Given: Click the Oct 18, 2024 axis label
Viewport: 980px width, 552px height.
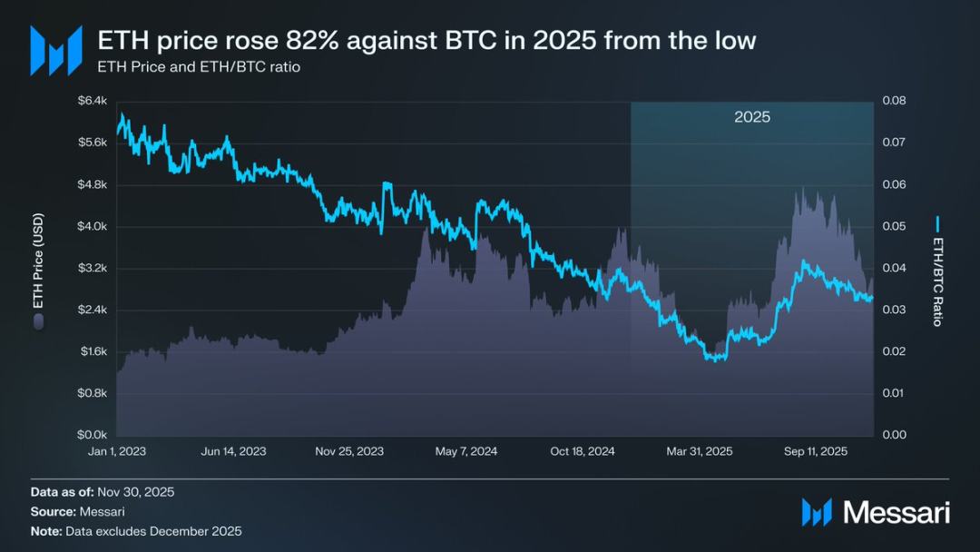Looking at the screenshot, I should [x=584, y=451].
